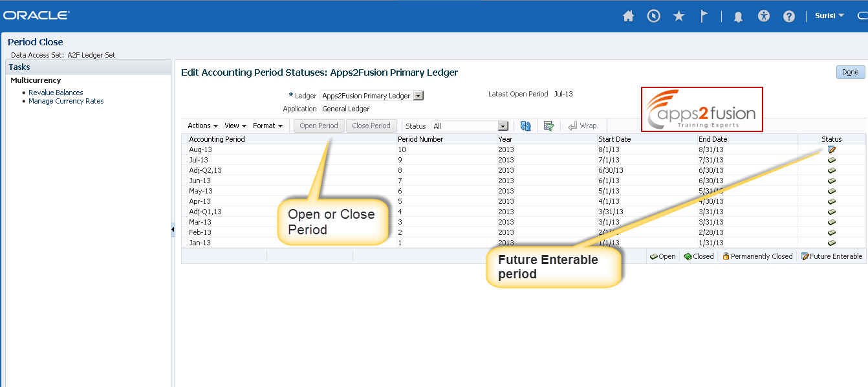This screenshot has width=868, height=387.
Task: Click the Query By Example filter icon
Action: [x=548, y=126]
